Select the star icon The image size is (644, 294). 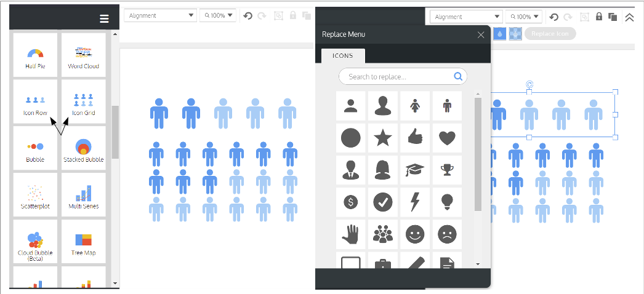coord(383,138)
